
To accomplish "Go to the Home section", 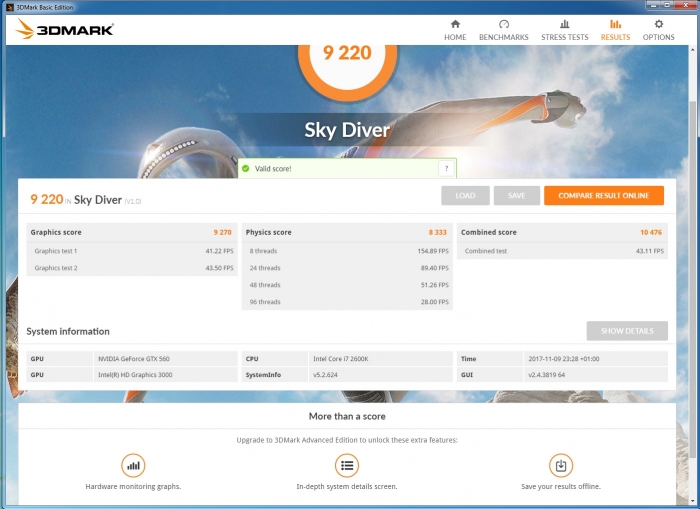I will [x=455, y=30].
